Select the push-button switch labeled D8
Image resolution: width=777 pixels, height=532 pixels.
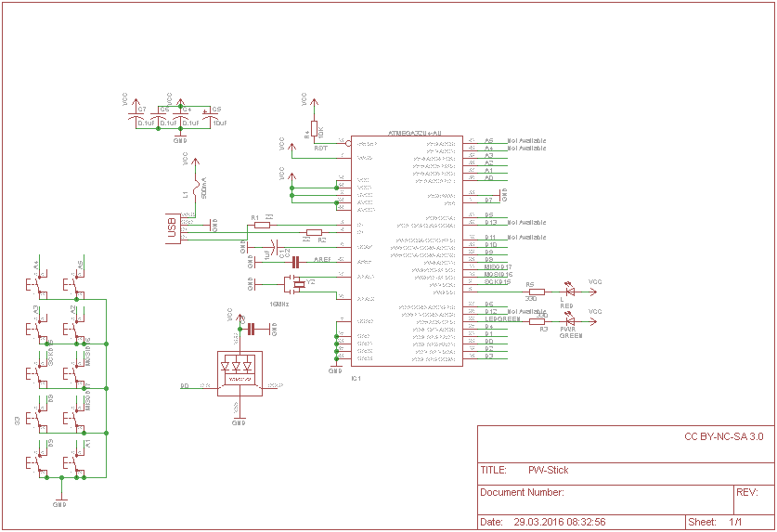click(37, 418)
